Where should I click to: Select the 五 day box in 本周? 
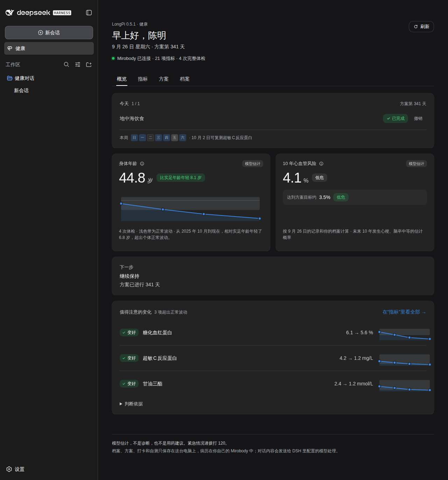(175, 138)
